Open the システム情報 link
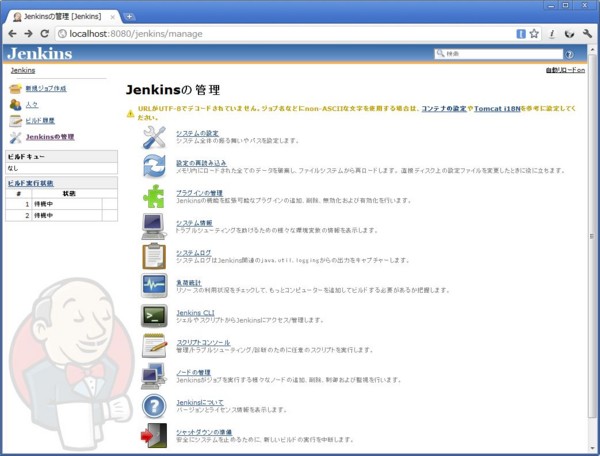This screenshot has width=600, height=456. coord(194,223)
